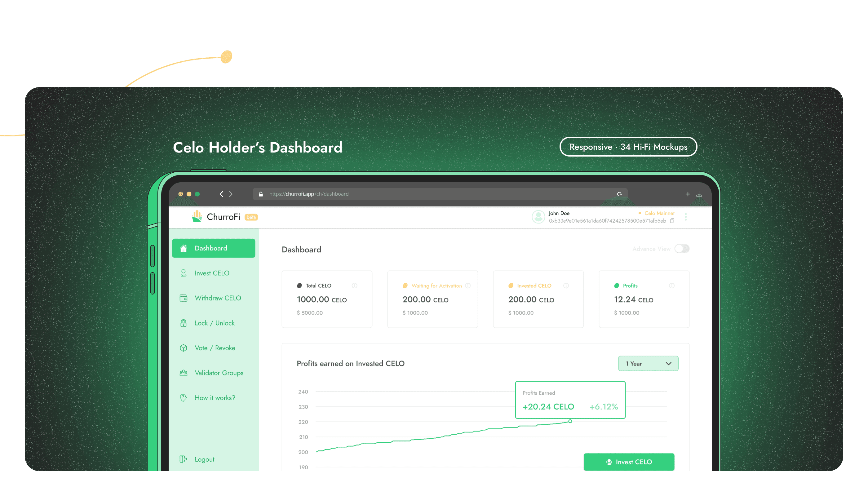Viewport: 868px width, 496px height.
Task: Toggle the Advance View switch
Action: click(682, 249)
